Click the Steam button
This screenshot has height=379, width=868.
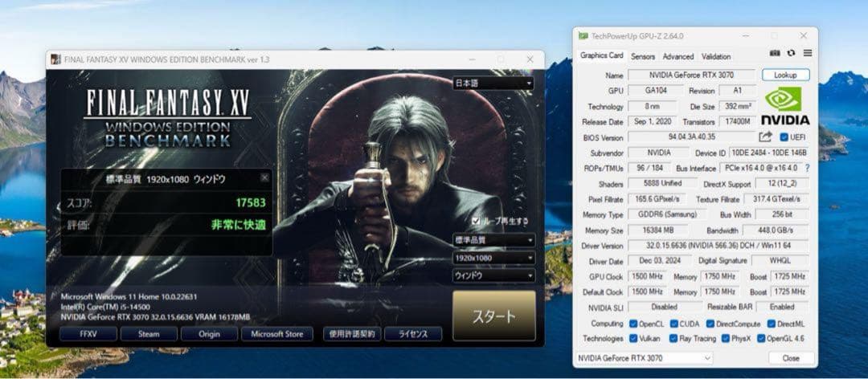point(149,333)
